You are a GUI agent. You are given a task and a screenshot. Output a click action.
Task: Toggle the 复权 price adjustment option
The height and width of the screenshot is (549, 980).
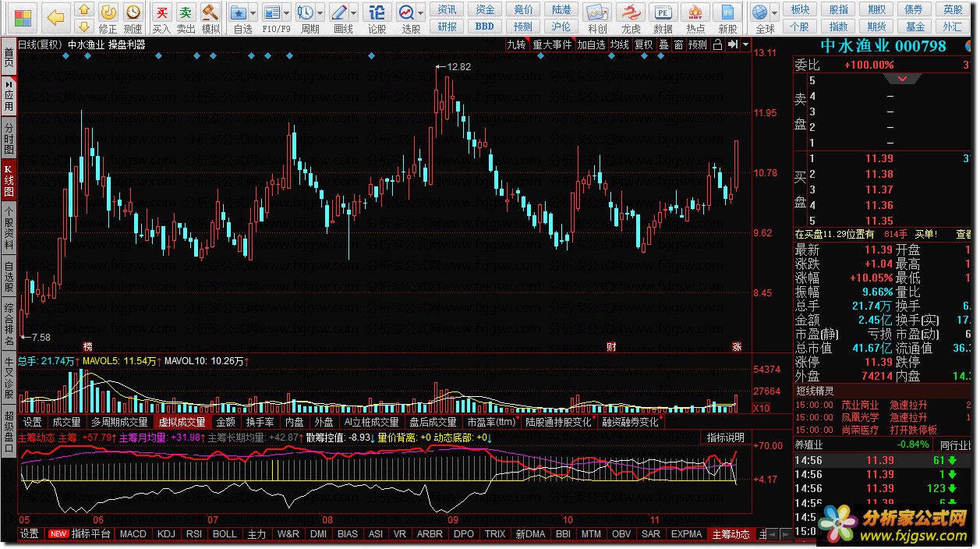click(644, 44)
